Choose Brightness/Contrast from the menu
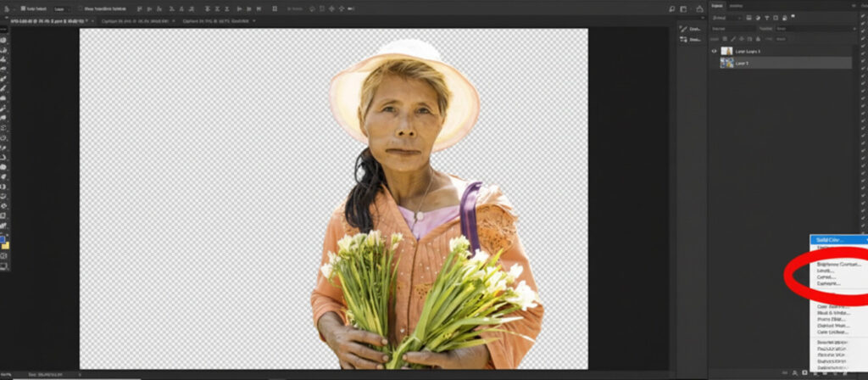 [839, 265]
